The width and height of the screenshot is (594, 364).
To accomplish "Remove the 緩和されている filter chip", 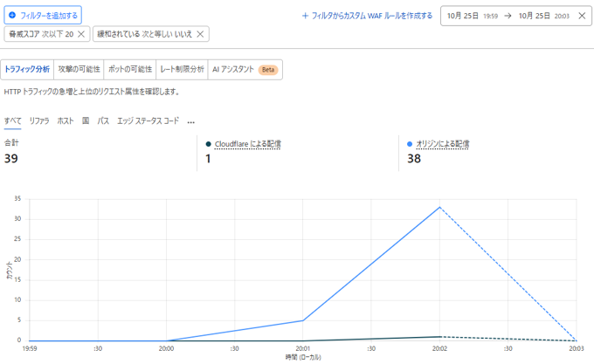I will (x=200, y=34).
